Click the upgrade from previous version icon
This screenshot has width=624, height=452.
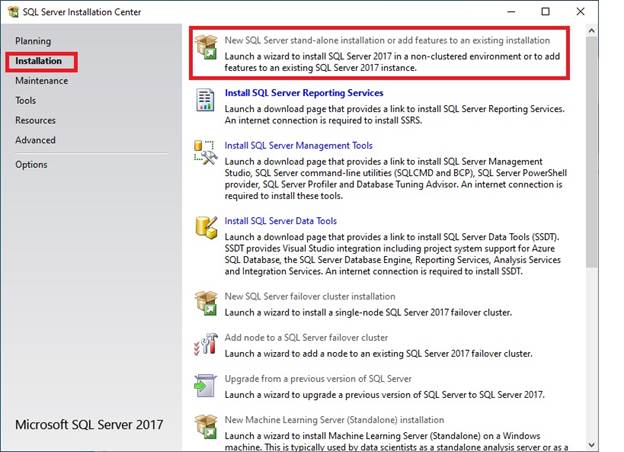(206, 386)
